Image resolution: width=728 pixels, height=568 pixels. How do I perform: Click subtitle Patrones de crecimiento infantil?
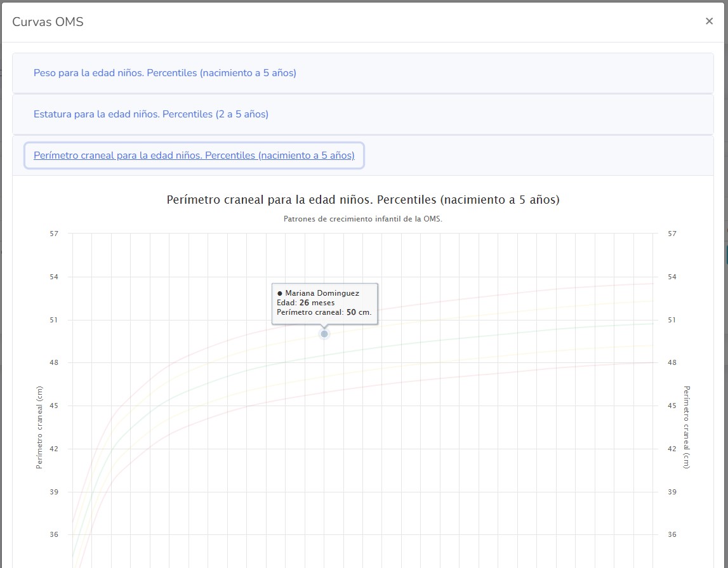(x=362, y=219)
